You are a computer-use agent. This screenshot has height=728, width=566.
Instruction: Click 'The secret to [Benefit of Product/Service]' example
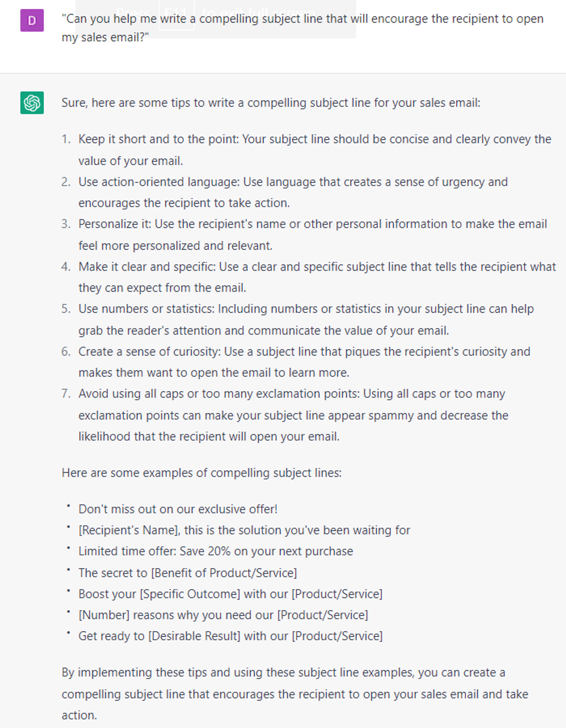[x=187, y=573]
